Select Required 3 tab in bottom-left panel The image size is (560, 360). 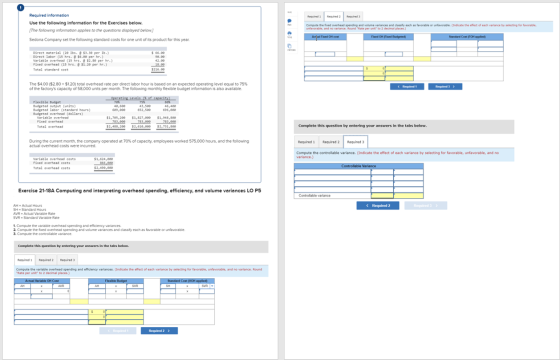coord(67,260)
